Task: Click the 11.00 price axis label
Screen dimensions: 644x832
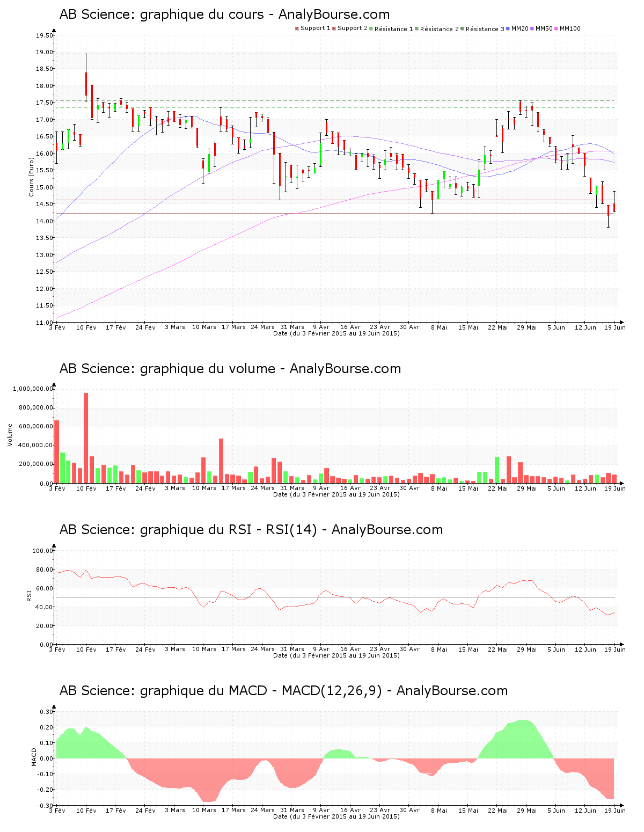Action: click(45, 322)
